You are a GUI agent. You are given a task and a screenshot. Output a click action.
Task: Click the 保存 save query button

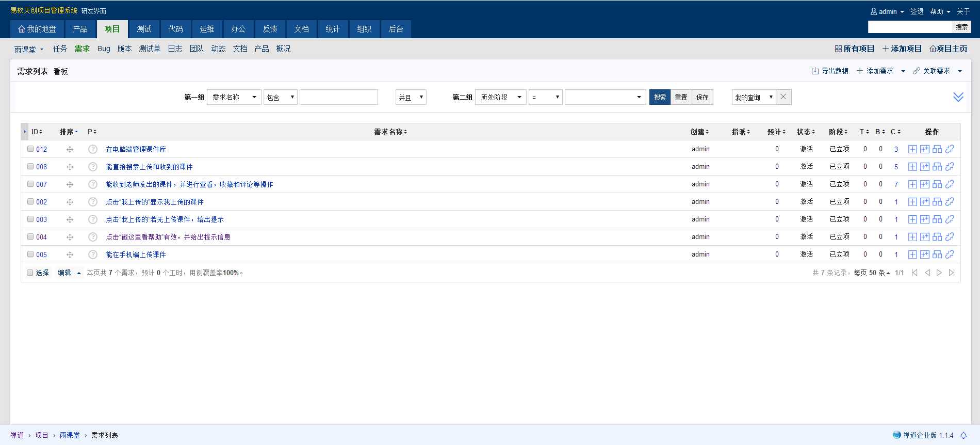702,97
